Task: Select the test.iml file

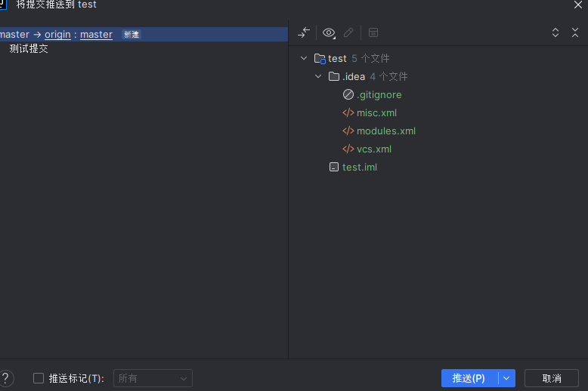Action: click(360, 167)
